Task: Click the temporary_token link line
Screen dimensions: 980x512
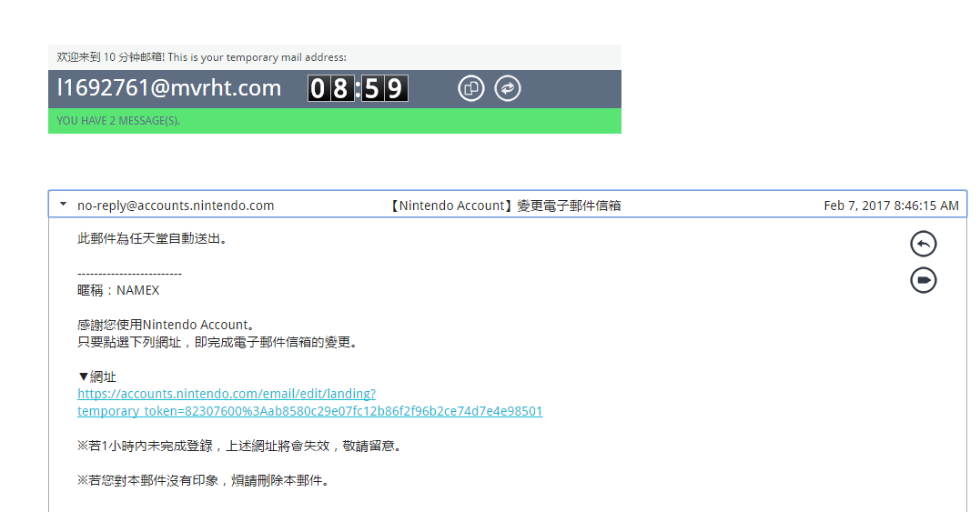Action: (310, 411)
